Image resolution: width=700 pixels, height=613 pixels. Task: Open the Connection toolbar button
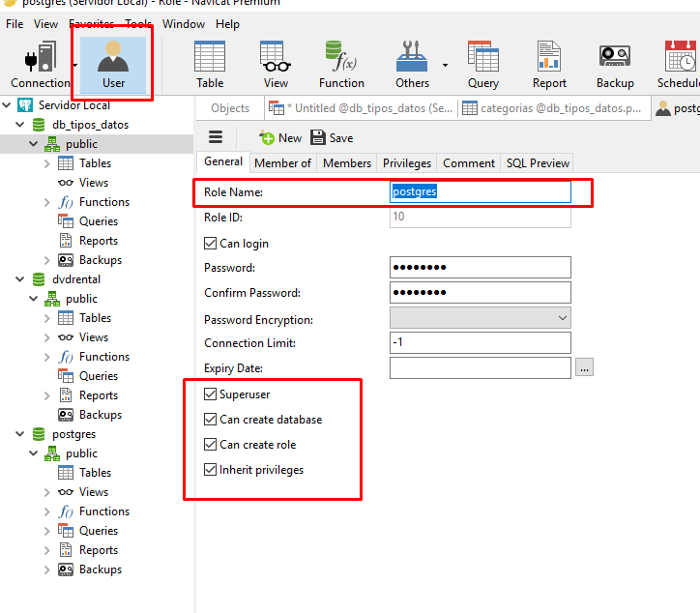click(40, 65)
